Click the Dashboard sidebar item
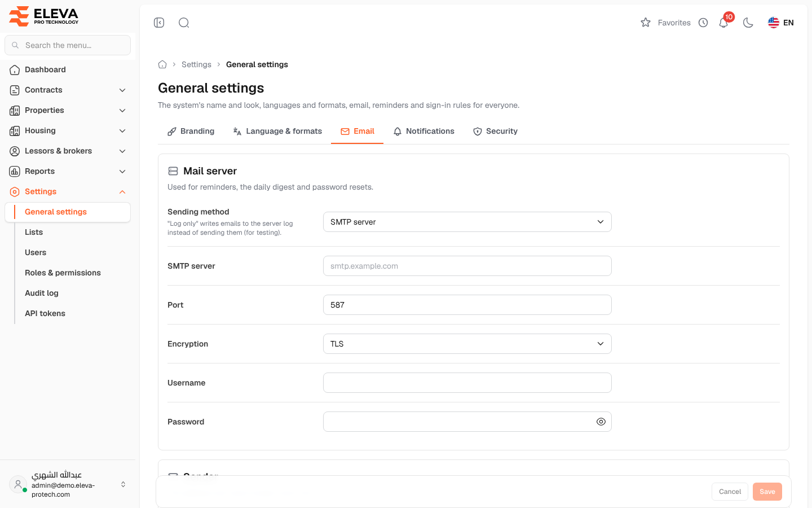 pyautogui.click(x=68, y=69)
